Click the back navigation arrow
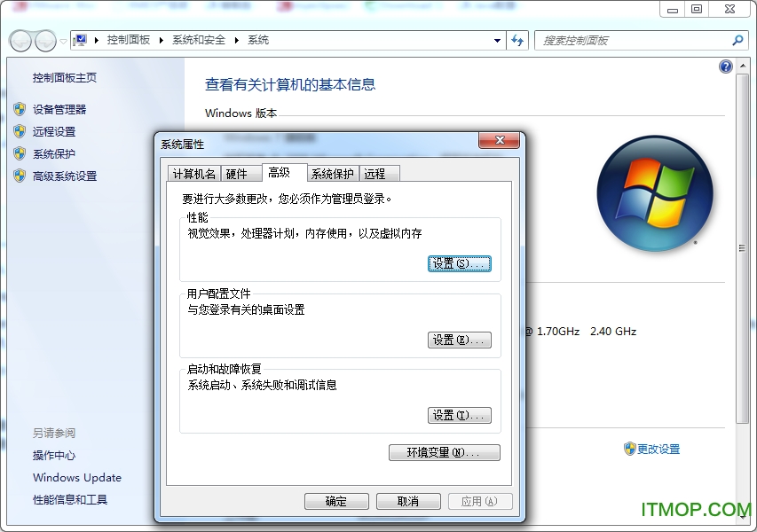 [x=19, y=40]
